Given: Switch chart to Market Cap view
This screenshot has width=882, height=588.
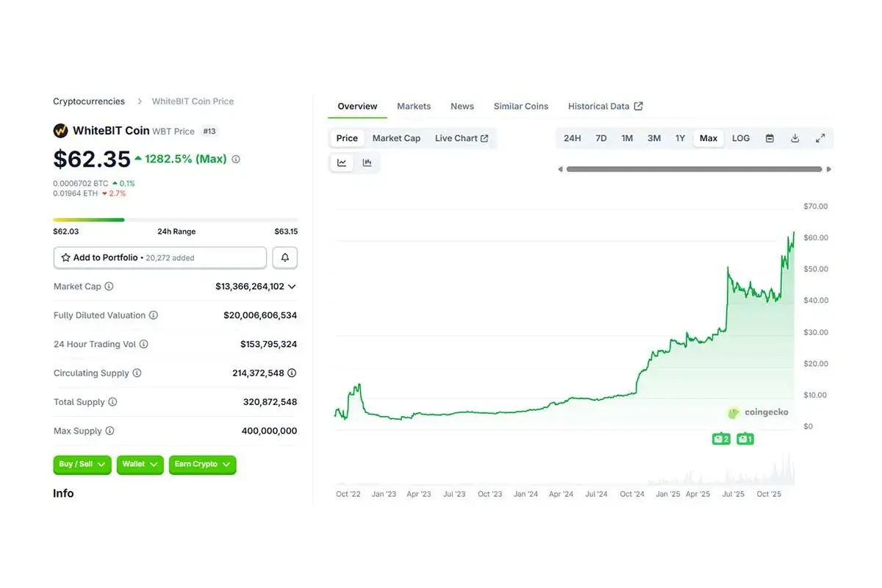Looking at the screenshot, I should click(396, 137).
